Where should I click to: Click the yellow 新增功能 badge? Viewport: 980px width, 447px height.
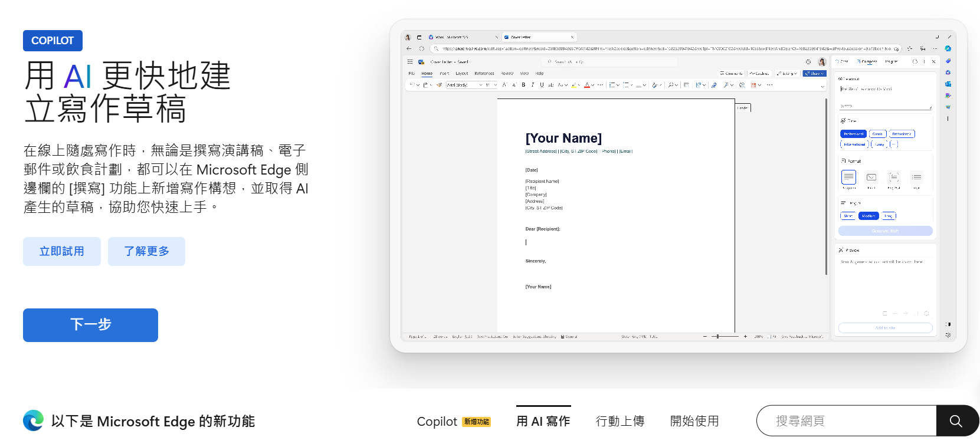click(x=477, y=422)
